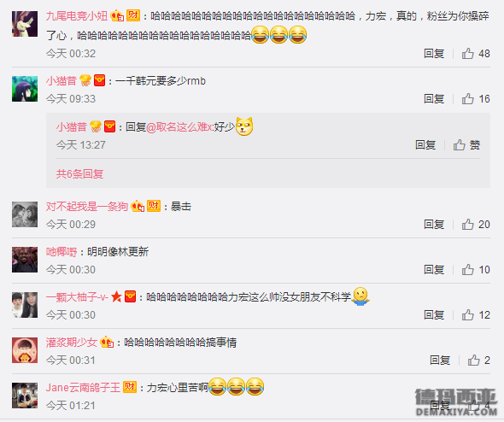Open mentioned user @取名这么难x profile
The image size is (504, 422).
(x=179, y=127)
